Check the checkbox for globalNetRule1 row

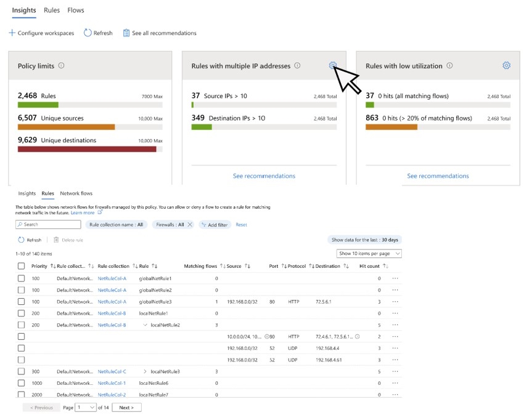(22, 278)
